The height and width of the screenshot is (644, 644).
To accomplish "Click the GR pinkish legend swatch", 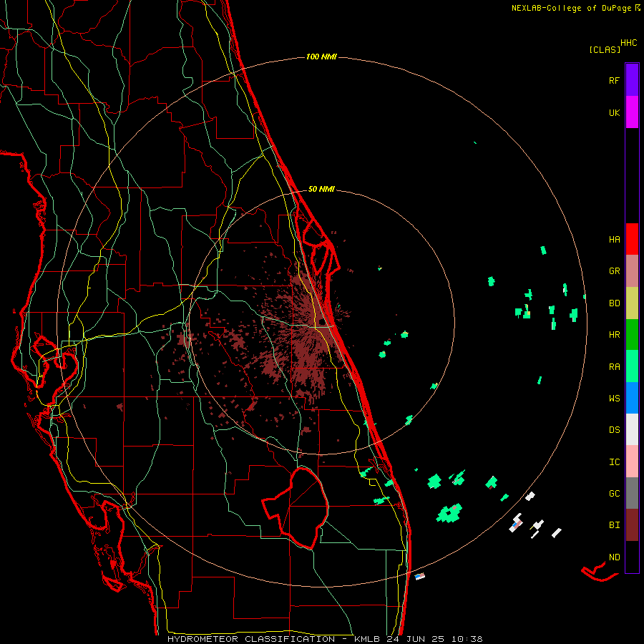I will click(x=632, y=271).
